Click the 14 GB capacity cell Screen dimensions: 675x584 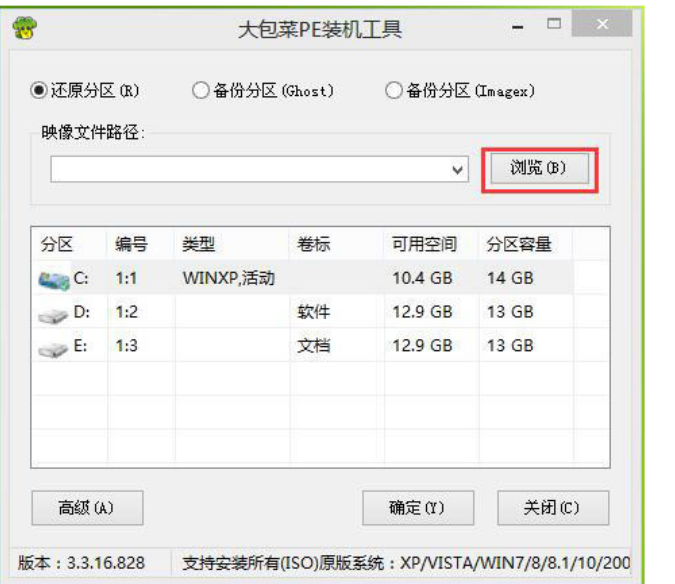pos(510,278)
